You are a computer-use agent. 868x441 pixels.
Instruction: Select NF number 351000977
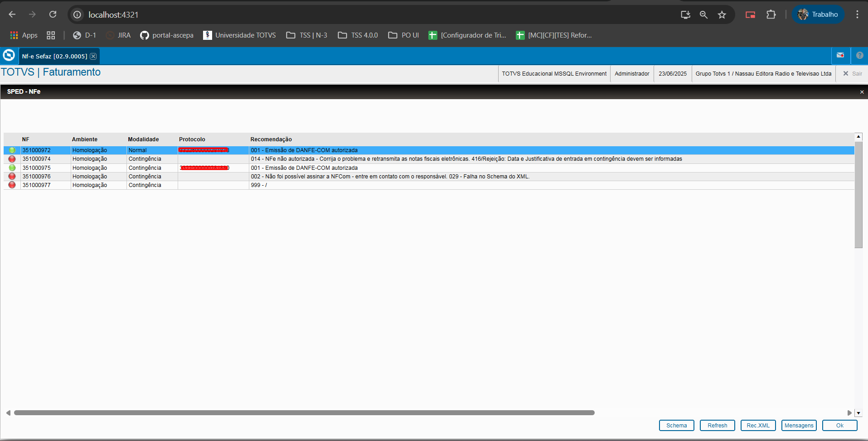coord(37,185)
